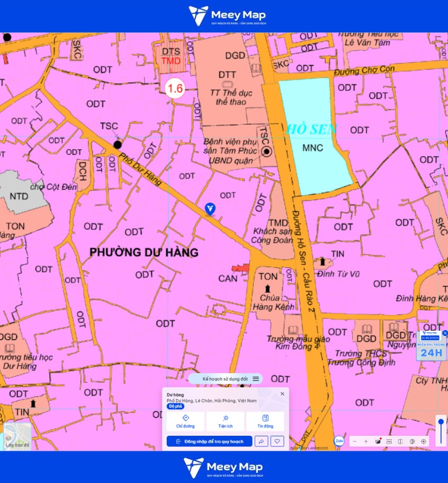Click the Đình Từ Vũ temple icon

click(323, 262)
